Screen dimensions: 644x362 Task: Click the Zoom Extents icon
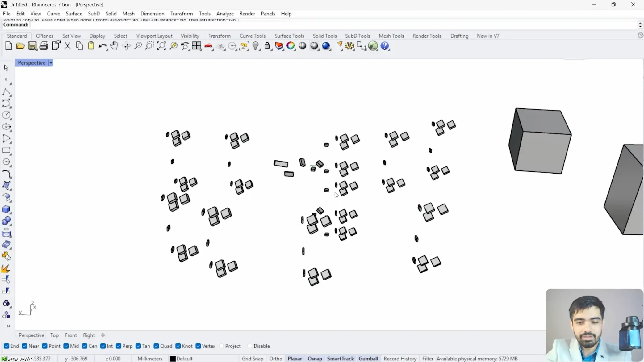pyautogui.click(x=161, y=46)
